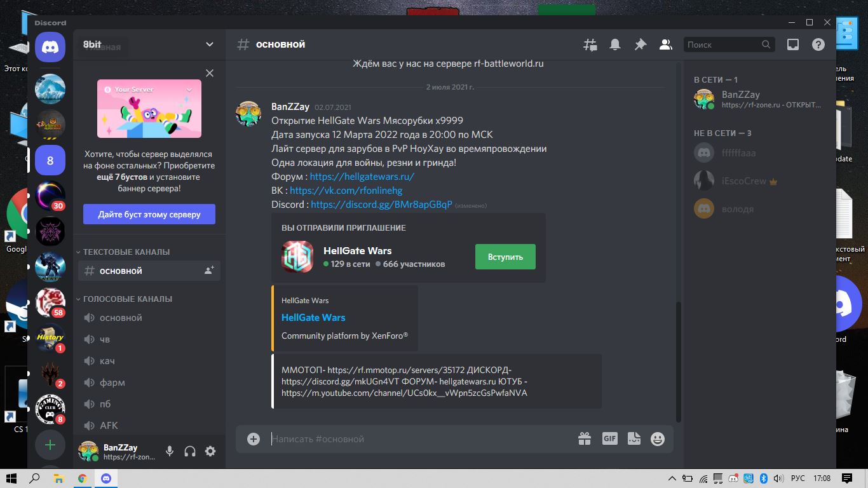Click the BanZZay username above the message
The width and height of the screenshot is (868, 488).
290,107
